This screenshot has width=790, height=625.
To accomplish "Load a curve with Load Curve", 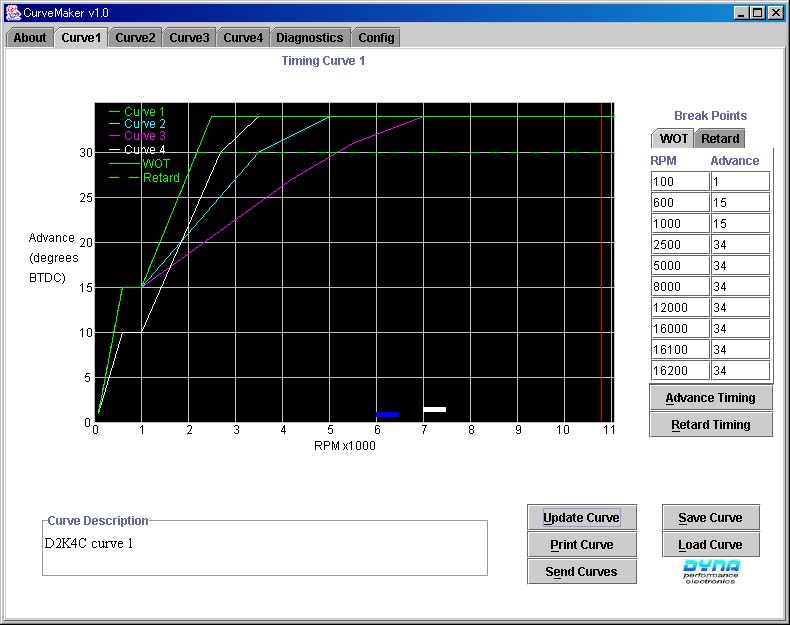I will [710, 545].
